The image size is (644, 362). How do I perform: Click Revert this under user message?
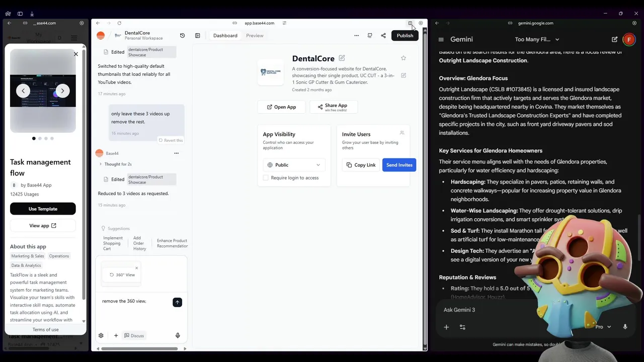pyautogui.click(x=171, y=140)
